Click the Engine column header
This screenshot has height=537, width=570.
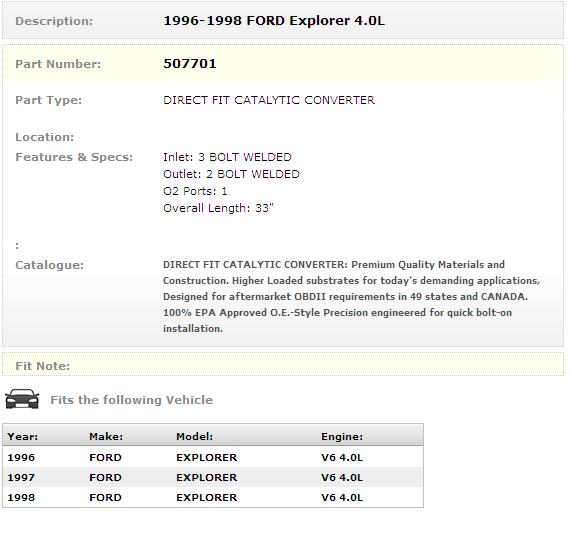point(342,436)
